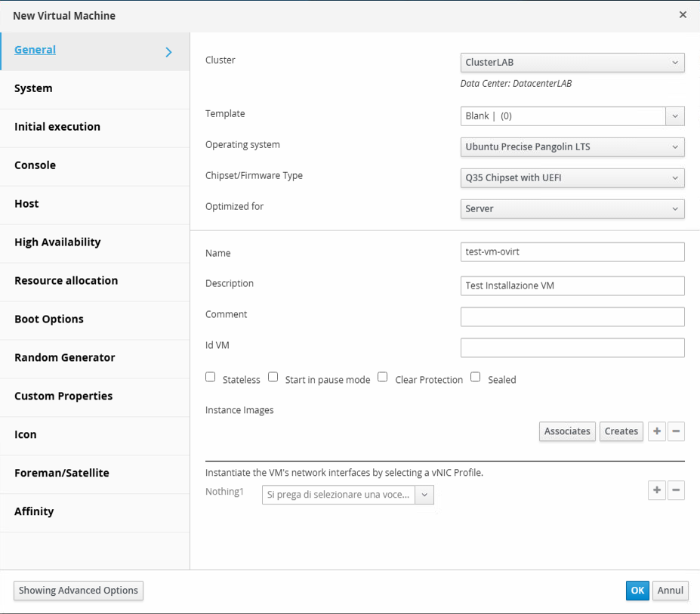Screen dimensions: 700x614
Task: Click the OK button
Action: [637, 591]
